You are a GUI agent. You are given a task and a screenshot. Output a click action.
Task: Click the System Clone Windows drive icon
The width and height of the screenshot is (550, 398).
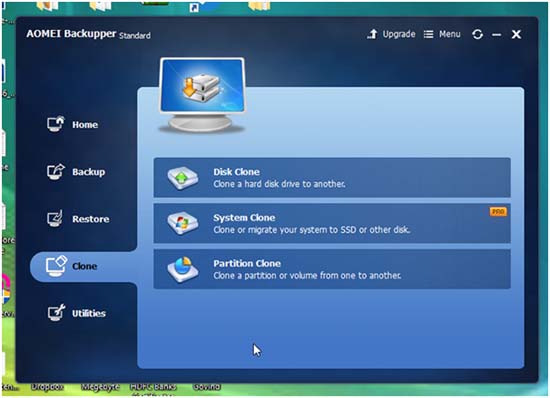pyautogui.click(x=183, y=223)
